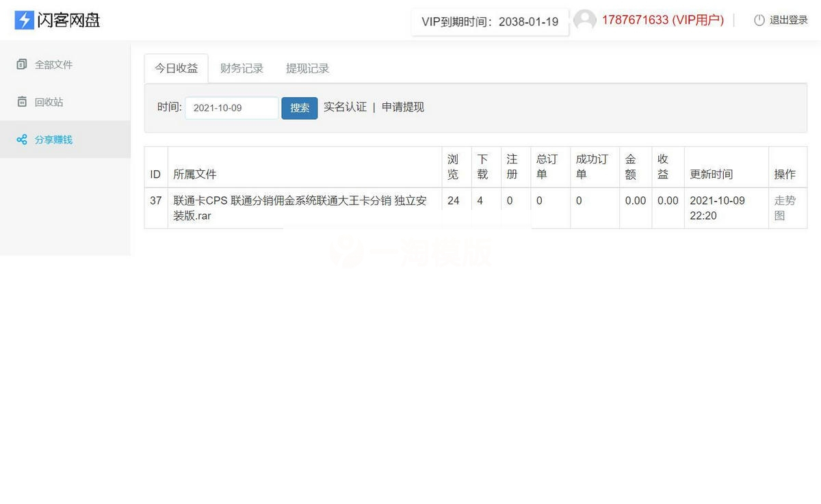Click the share-nodes icon next to 分享赚钱
This screenshot has width=821, height=504.
(x=21, y=140)
